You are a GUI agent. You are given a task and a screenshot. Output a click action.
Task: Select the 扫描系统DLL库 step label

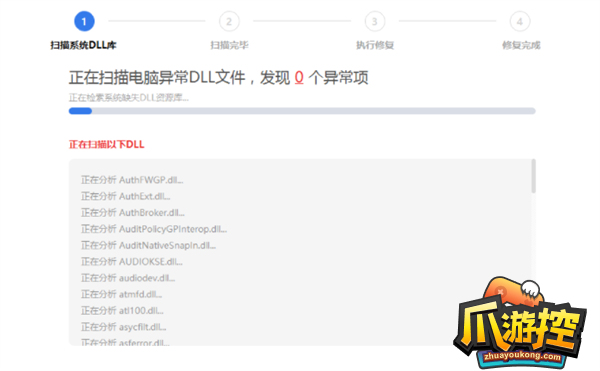(x=83, y=45)
